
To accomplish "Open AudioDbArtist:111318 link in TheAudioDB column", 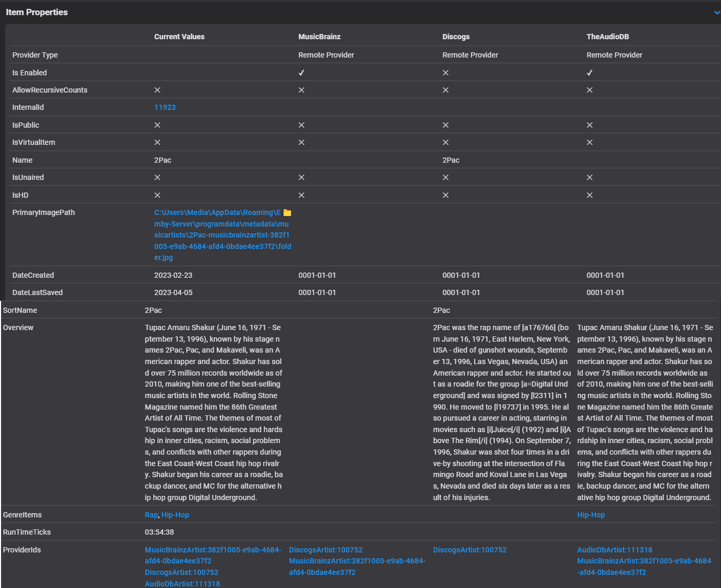I will [x=615, y=550].
